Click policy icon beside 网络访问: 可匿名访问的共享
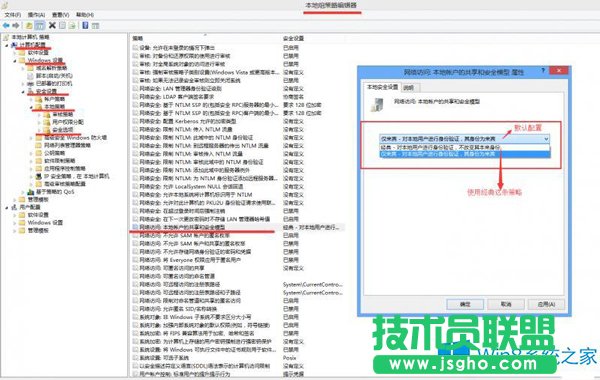 135,268
